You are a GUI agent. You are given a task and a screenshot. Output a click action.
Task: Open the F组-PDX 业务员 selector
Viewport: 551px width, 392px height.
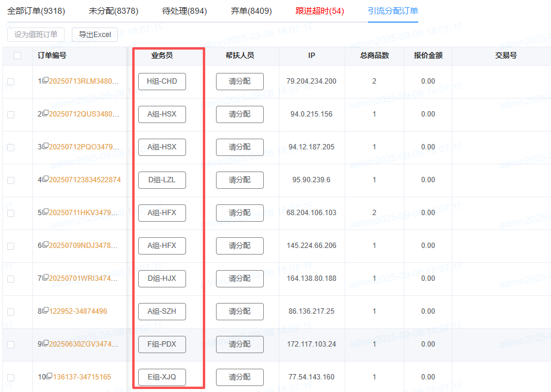click(x=162, y=344)
